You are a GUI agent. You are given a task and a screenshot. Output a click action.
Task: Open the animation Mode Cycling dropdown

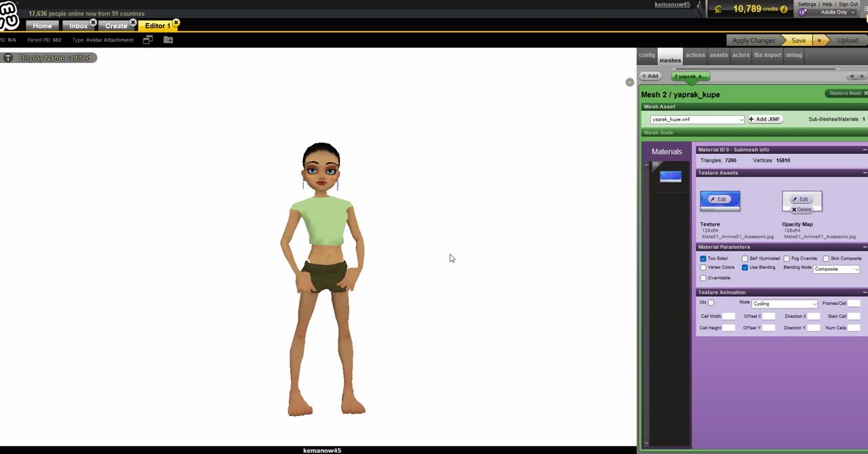click(785, 304)
